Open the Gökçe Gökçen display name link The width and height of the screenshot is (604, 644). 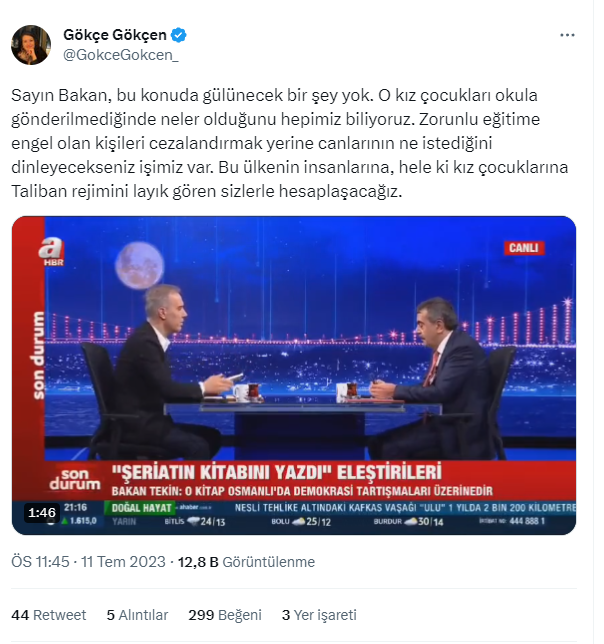click(x=115, y=35)
